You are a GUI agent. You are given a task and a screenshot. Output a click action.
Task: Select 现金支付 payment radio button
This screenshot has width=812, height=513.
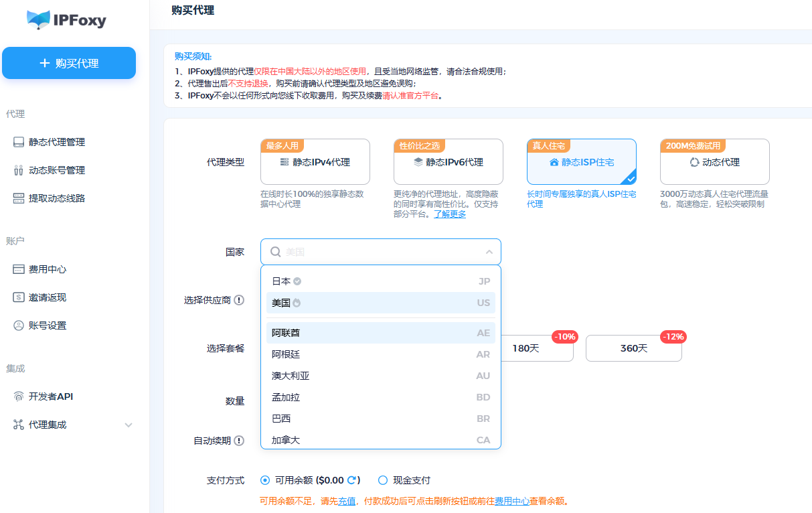click(x=383, y=480)
